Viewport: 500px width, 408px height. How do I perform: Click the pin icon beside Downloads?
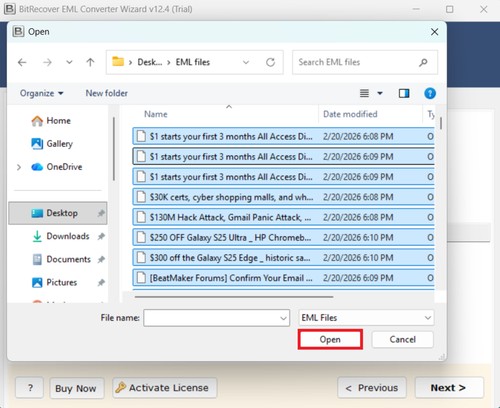click(101, 236)
